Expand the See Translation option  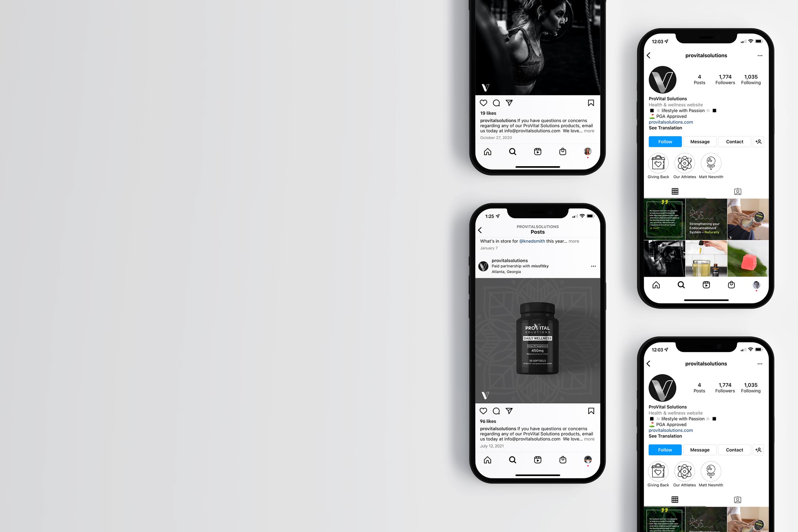tap(664, 128)
